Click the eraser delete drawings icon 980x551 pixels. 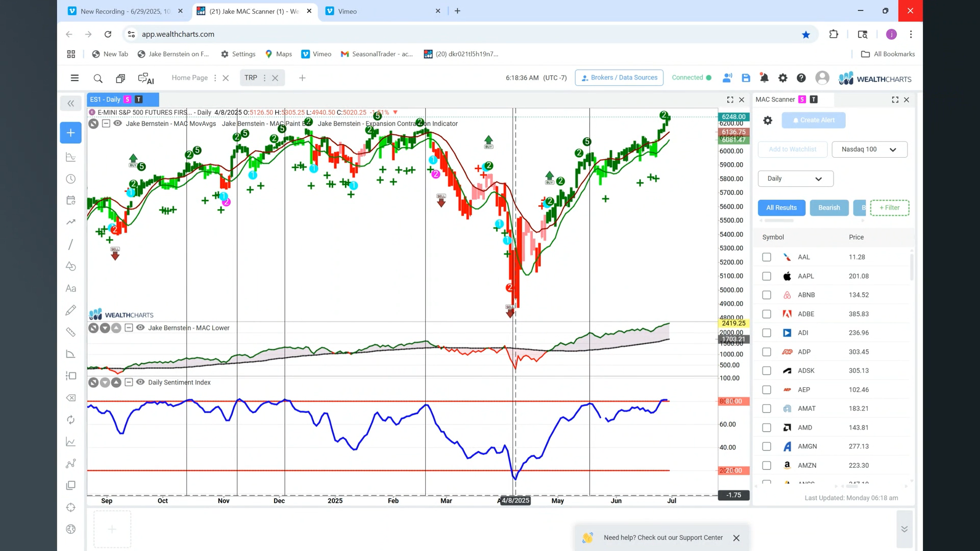tap(71, 398)
